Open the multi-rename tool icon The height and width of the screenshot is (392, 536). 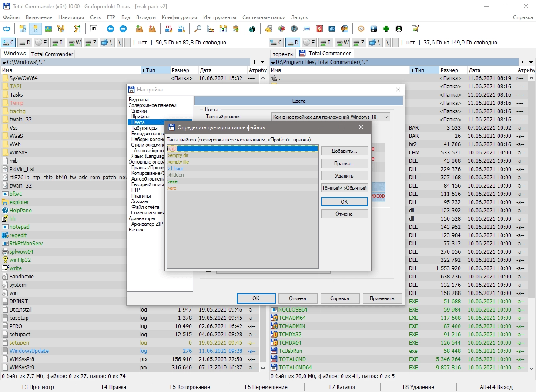point(211,29)
